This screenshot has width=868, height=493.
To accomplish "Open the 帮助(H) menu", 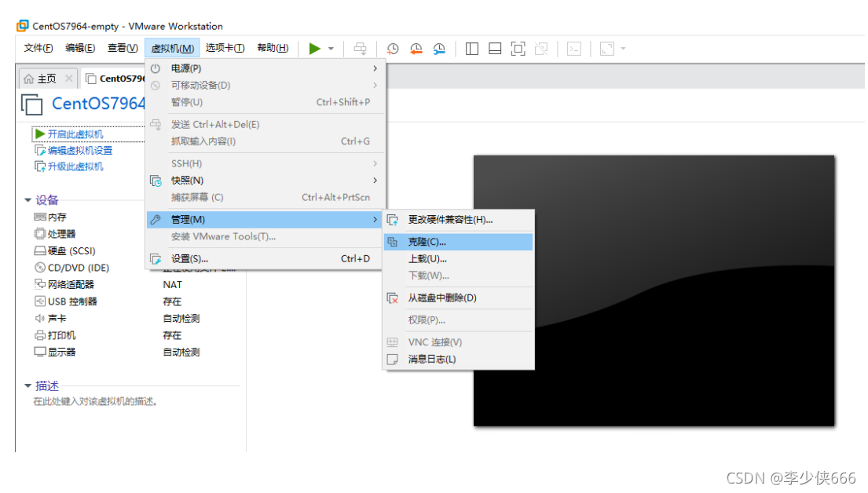I will coord(273,48).
